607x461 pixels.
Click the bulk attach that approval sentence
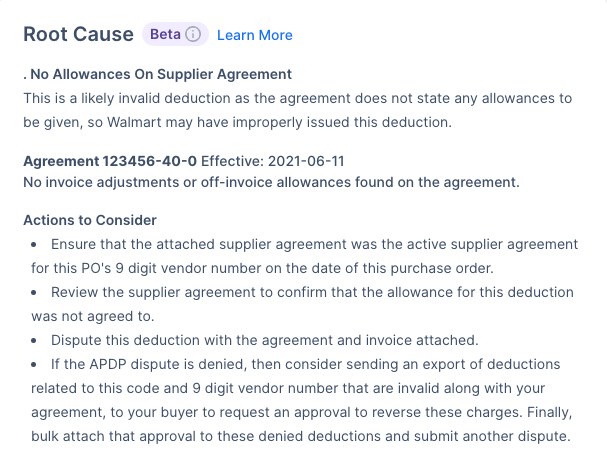click(x=301, y=436)
